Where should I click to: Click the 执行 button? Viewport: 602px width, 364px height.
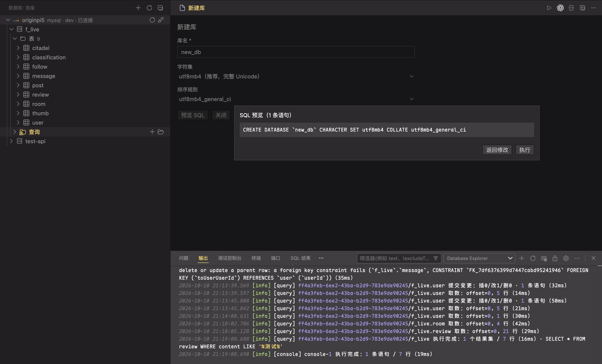point(525,150)
